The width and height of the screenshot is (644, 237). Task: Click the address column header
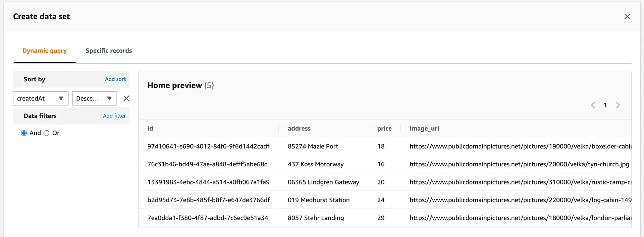coord(299,129)
